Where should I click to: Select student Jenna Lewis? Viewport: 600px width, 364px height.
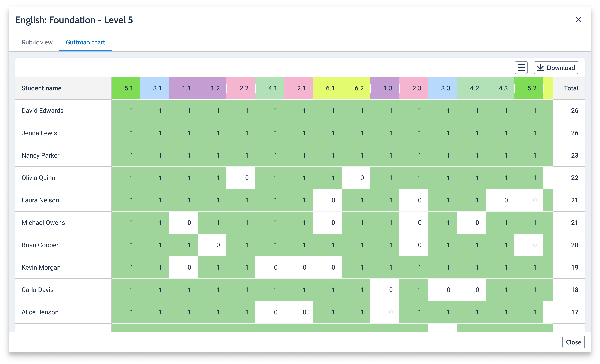[x=39, y=133]
